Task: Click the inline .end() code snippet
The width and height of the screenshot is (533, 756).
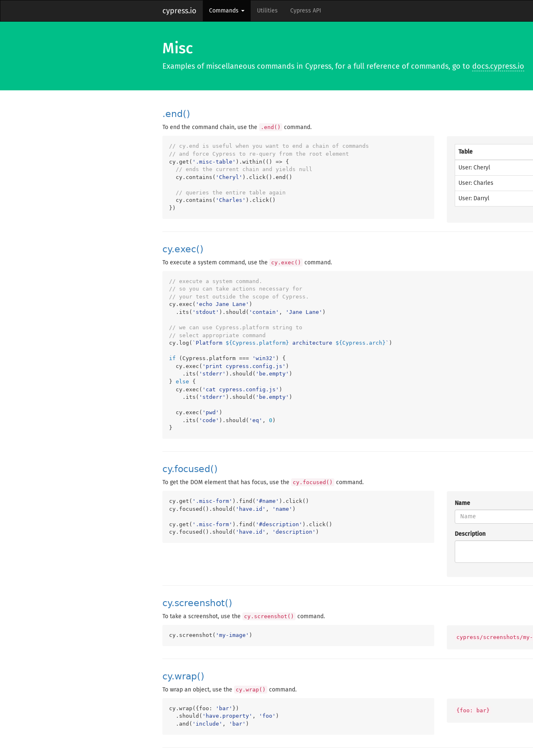Action: [x=271, y=127]
